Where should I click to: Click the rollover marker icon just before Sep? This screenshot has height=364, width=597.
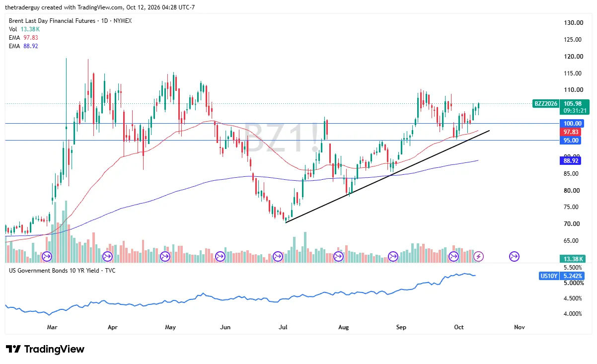[x=393, y=257]
